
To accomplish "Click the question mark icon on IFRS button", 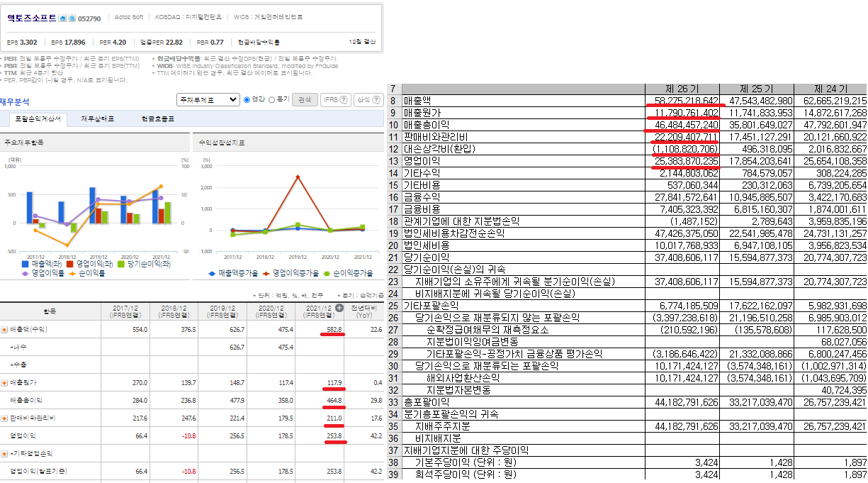I will [x=343, y=100].
